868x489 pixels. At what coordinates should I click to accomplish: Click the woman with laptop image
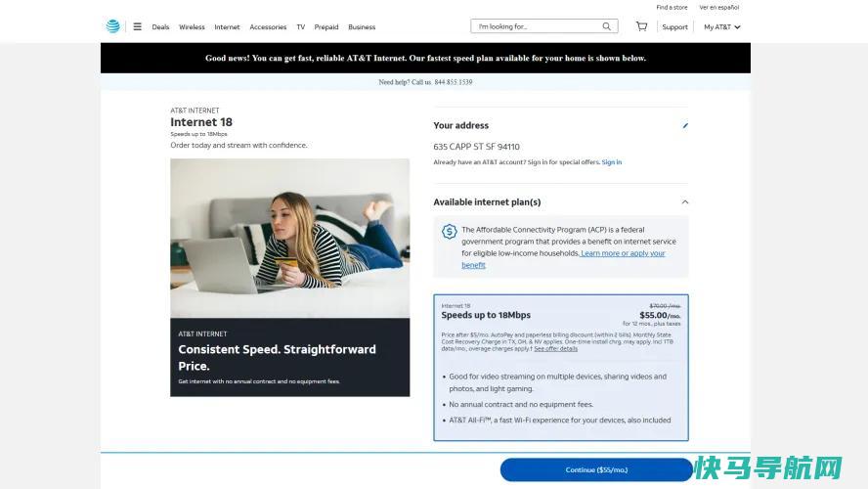[x=290, y=238]
